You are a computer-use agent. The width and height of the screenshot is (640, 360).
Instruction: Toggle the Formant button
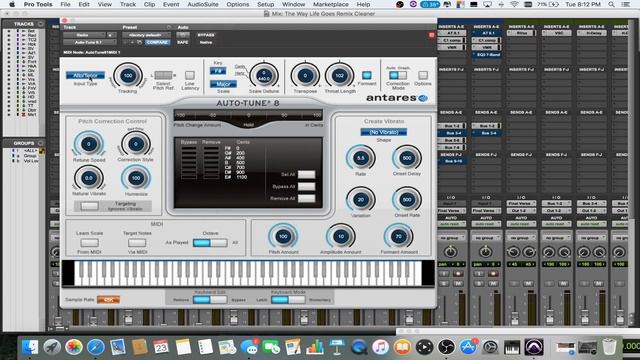tap(367, 75)
